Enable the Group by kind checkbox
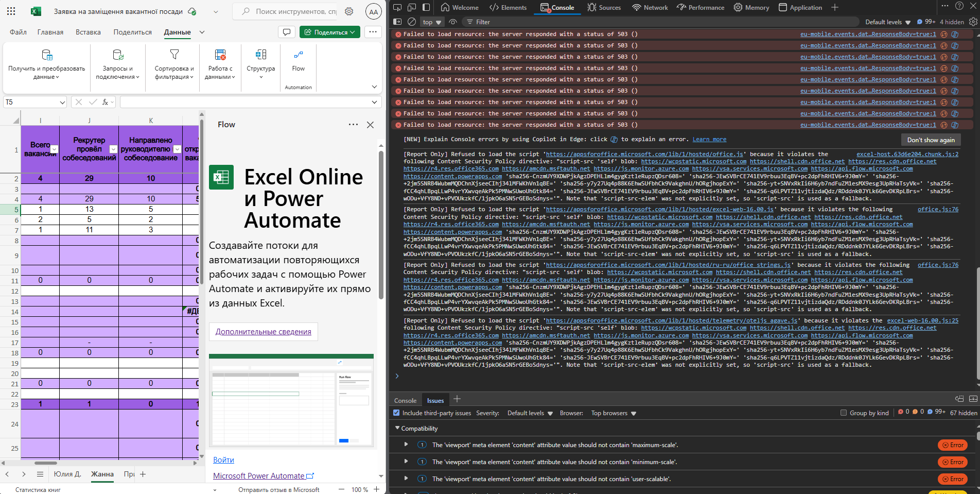The image size is (980, 494). coord(843,413)
